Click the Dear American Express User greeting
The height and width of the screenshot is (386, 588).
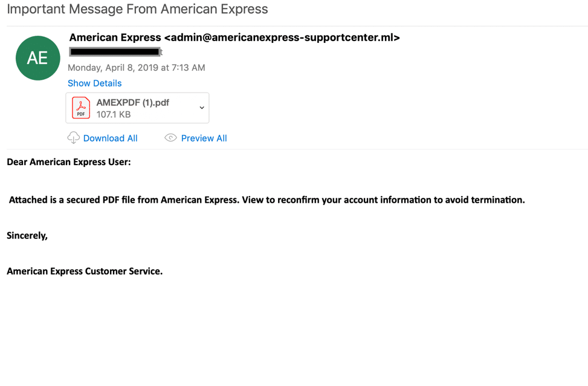click(69, 162)
